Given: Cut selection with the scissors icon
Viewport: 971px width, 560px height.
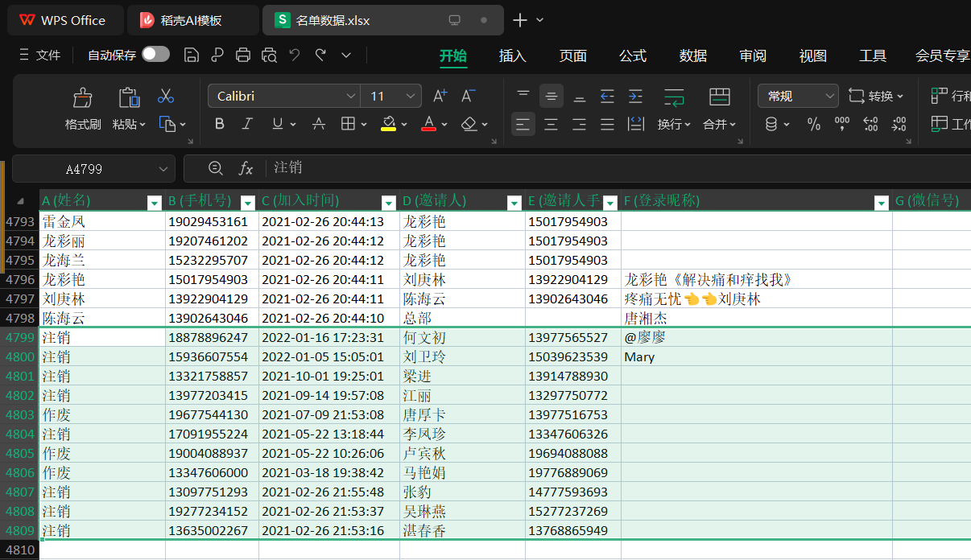Looking at the screenshot, I should [x=166, y=96].
